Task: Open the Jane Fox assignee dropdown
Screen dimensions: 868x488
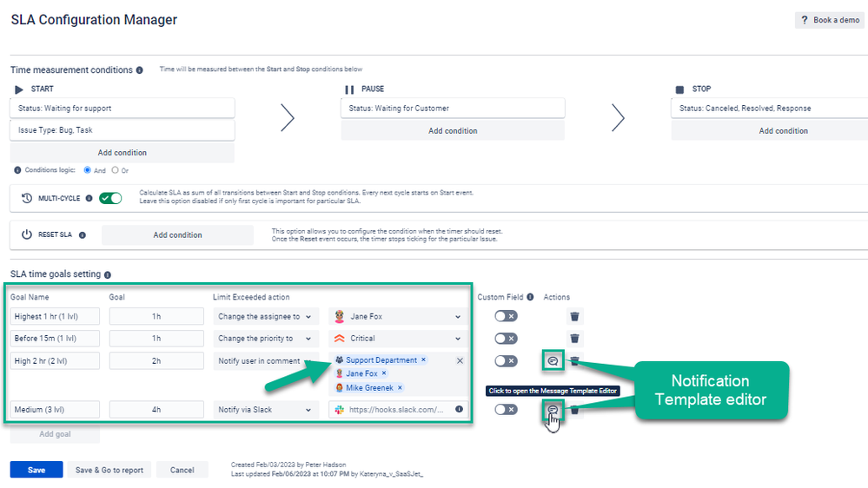Action: [398, 316]
